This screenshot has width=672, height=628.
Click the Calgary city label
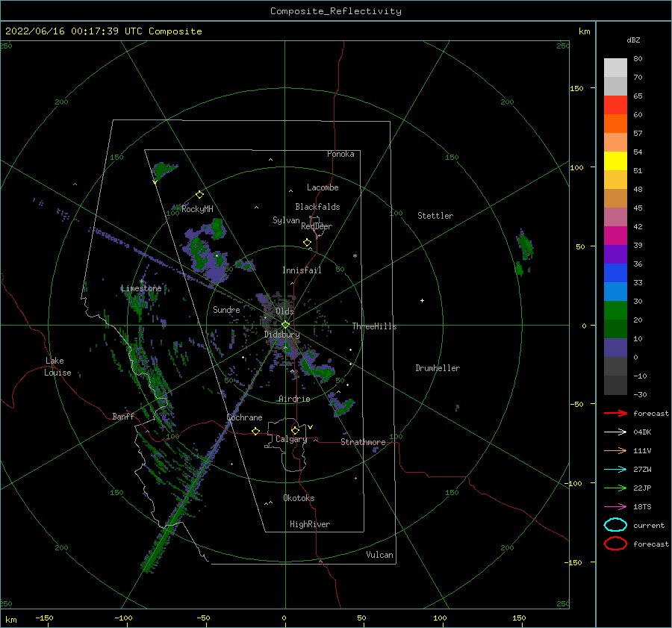(x=291, y=439)
